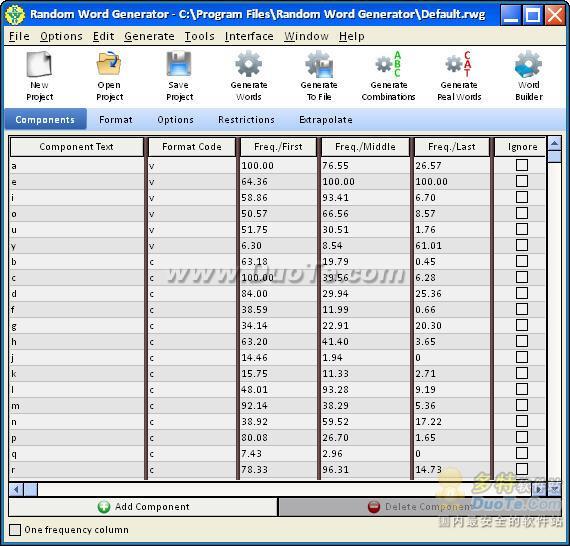Enable Ignore for component o
Image resolution: width=570 pixels, height=546 pixels.
522,213
